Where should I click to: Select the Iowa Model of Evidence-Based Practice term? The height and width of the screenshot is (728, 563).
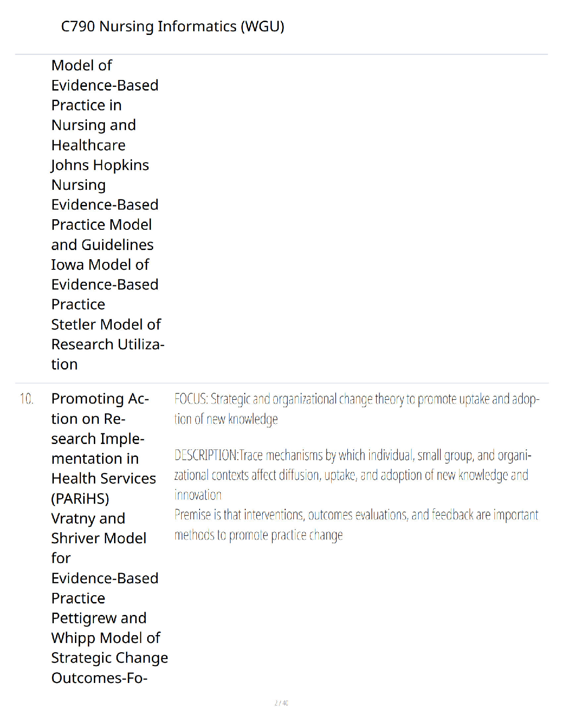(105, 284)
